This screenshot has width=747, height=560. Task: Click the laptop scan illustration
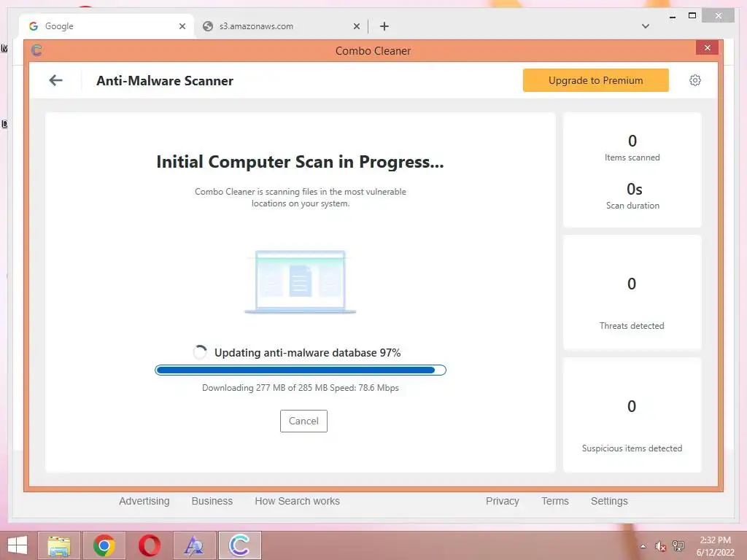click(x=300, y=282)
